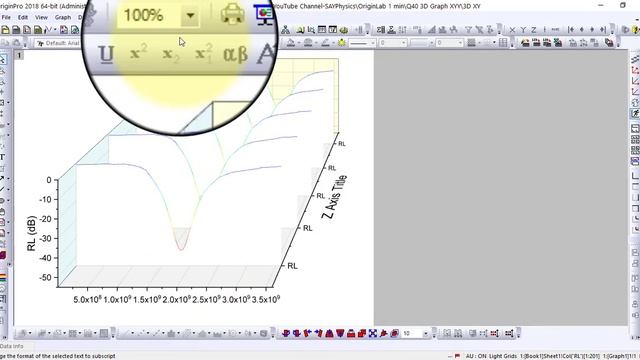The image size is (640, 360).
Task: Select the 3.5x10^9 X axis tick label
Action: click(x=266, y=299)
